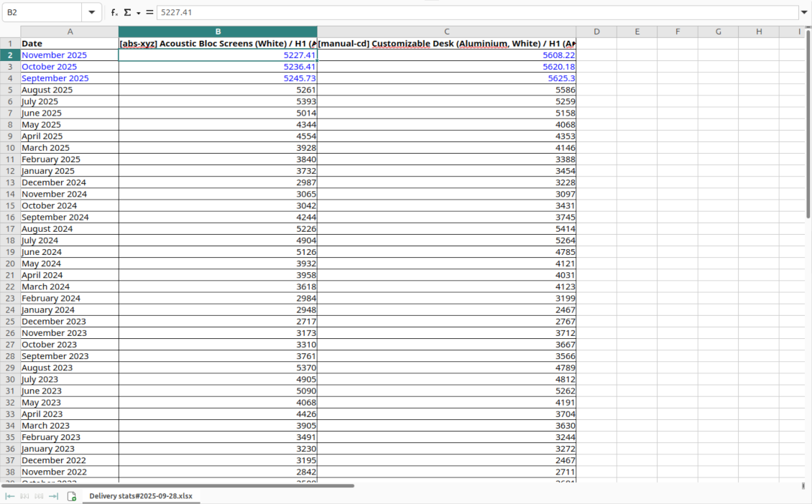
Task: Go to the previous sheet
Action: pyautogui.click(x=24, y=495)
